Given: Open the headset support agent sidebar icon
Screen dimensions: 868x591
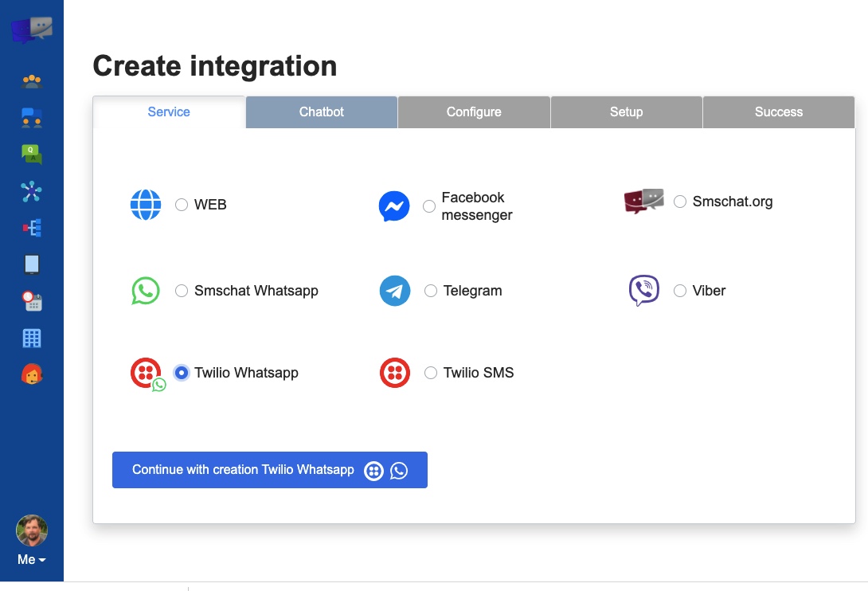Looking at the screenshot, I should click(32, 374).
